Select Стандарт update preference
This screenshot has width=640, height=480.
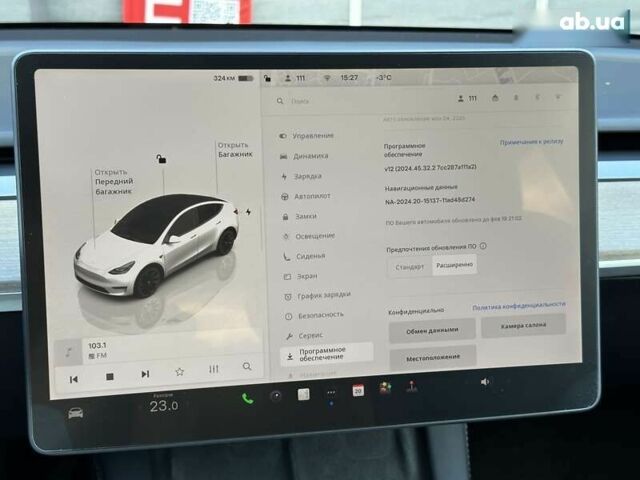410,267
